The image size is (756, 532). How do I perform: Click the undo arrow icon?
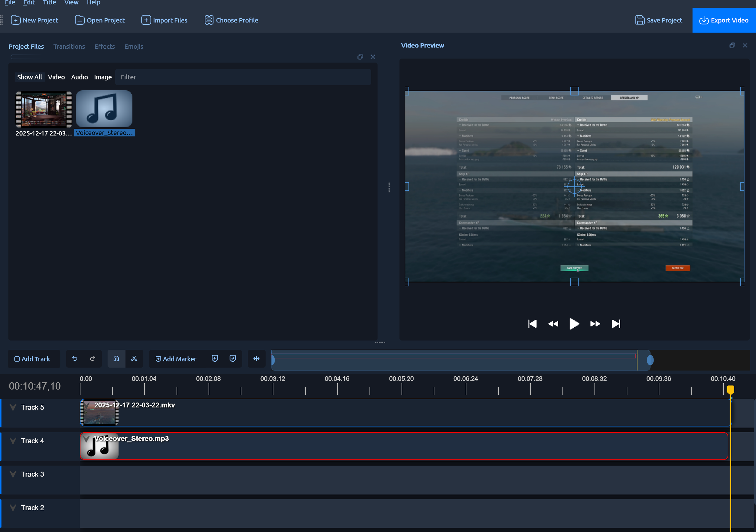pos(75,358)
